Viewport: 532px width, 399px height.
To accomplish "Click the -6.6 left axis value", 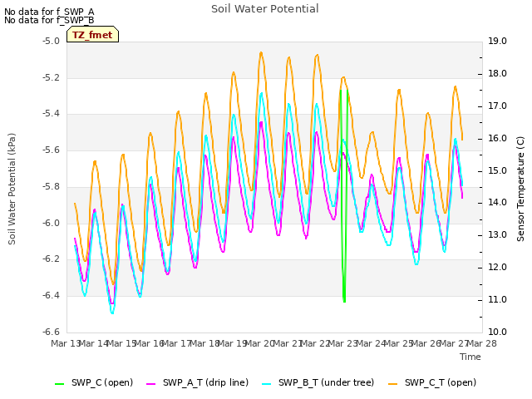I will pos(51,332).
